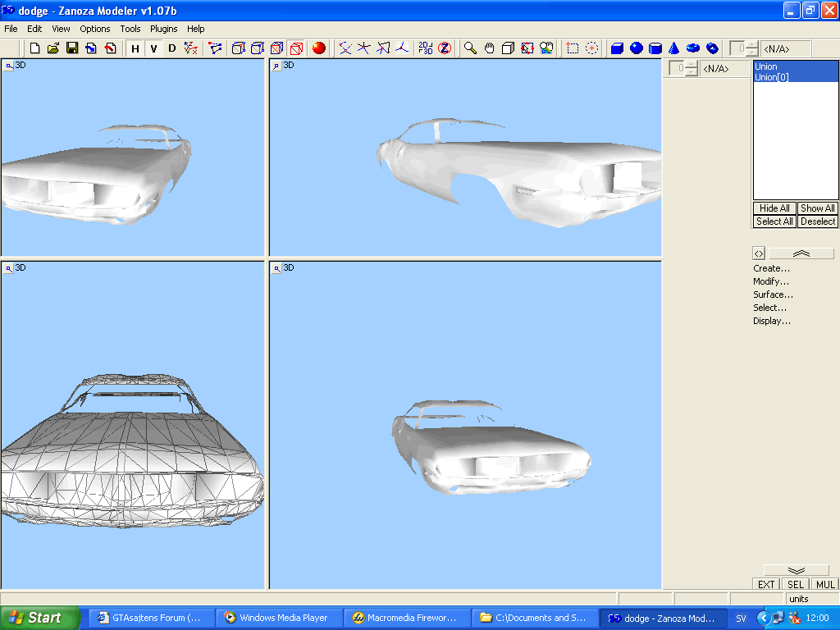Select the Zoom magnifier tool
The width and height of the screenshot is (840, 630).
[x=470, y=48]
